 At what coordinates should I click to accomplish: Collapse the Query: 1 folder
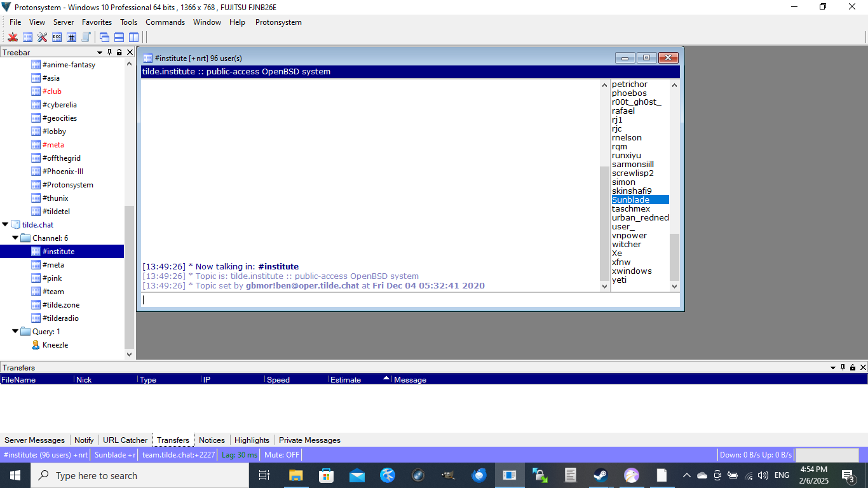pyautogui.click(x=16, y=331)
